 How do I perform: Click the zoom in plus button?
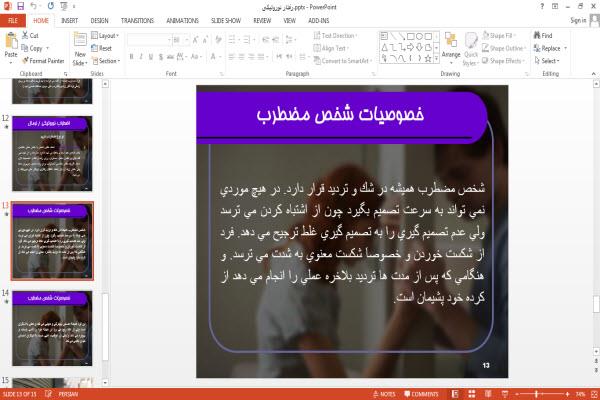pyautogui.click(x=567, y=394)
